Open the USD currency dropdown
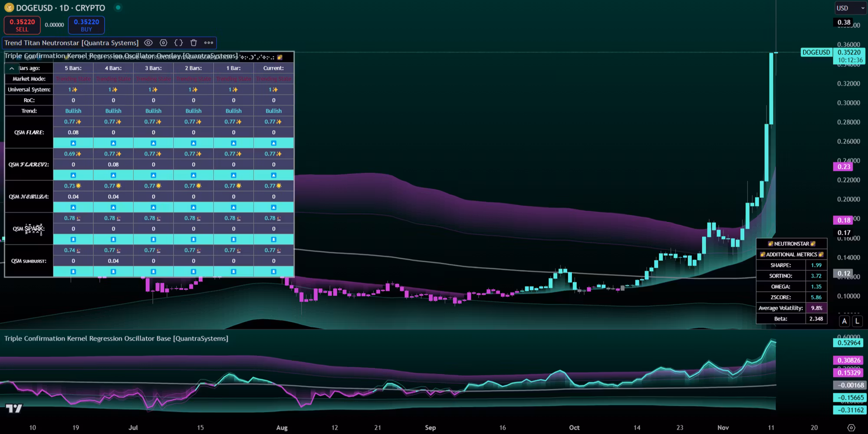Screen dimensions: 868x434 (850, 8)
